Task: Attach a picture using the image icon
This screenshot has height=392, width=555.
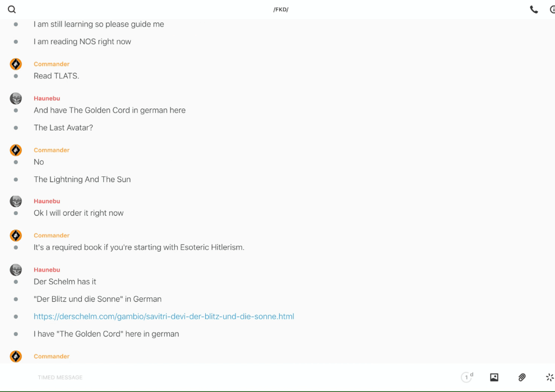Action: tap(494, 377)
